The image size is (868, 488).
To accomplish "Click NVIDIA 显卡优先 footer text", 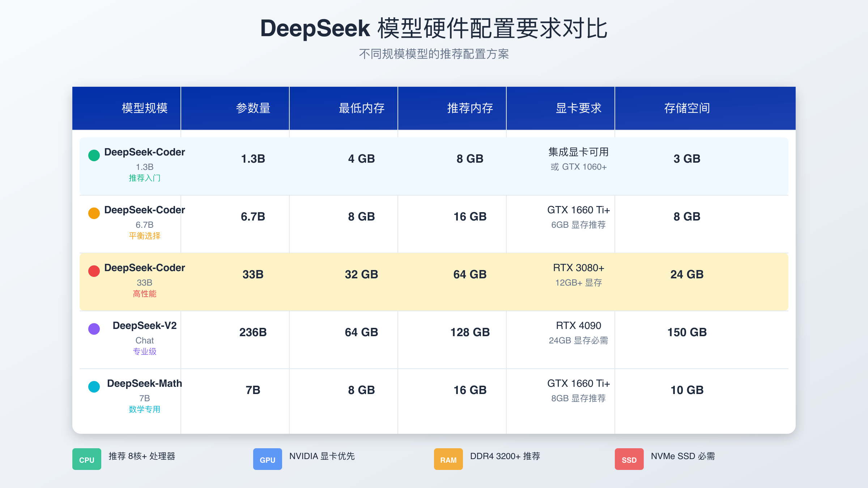I will (x=322, y=456).
